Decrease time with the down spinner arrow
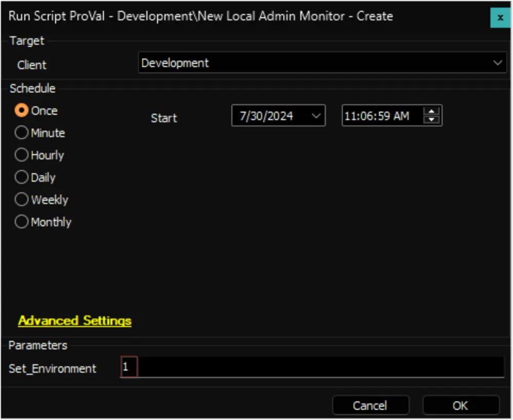 coord(431,119)
